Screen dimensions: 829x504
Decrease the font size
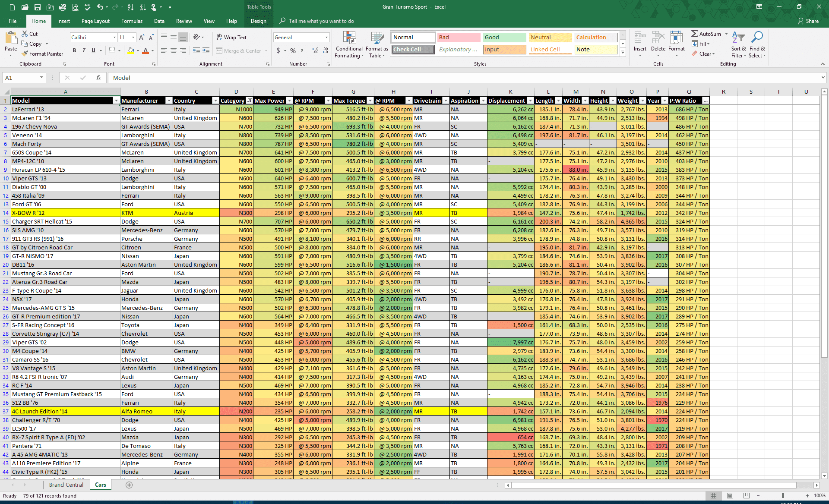pyautogui.click(x=152, y=38)
